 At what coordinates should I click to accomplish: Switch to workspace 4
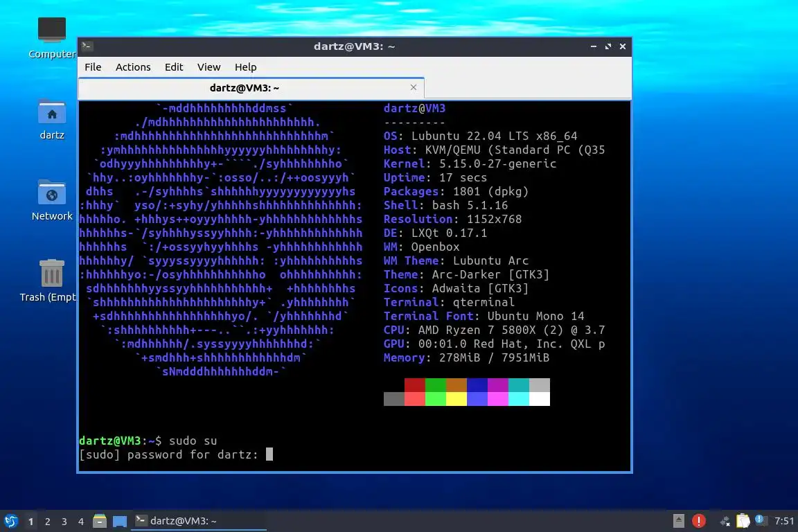pyautogui.click(x=80, y=522)
